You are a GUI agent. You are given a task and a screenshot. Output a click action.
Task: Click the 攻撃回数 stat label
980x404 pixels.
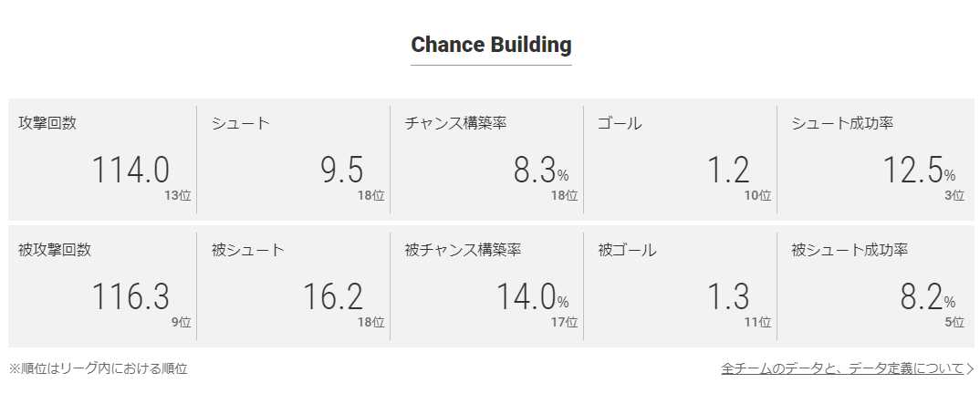[47, 123]
